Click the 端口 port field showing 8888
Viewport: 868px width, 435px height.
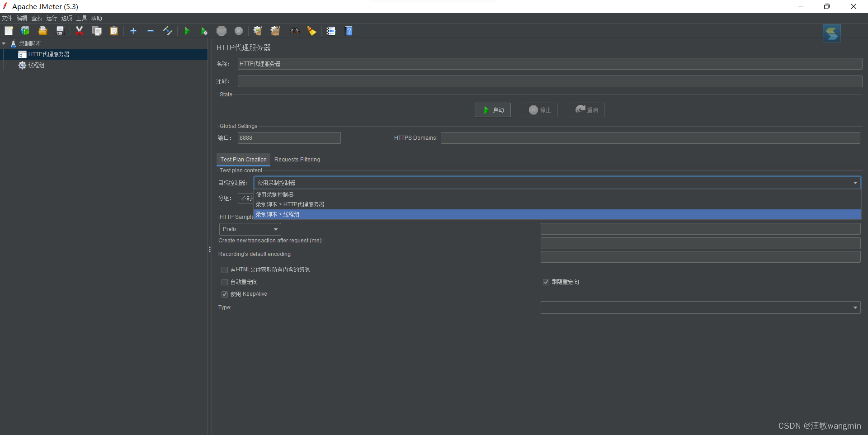pyautogui.click(x=289, y=138)
